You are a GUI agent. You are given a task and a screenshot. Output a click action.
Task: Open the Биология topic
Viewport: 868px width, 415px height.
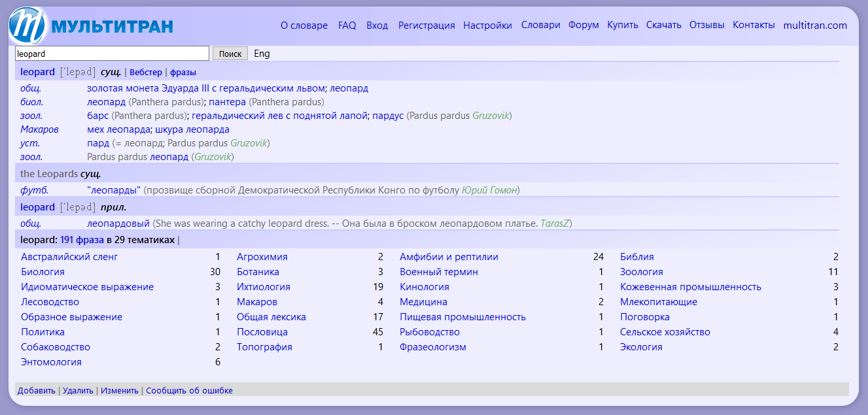pos(43,272)
